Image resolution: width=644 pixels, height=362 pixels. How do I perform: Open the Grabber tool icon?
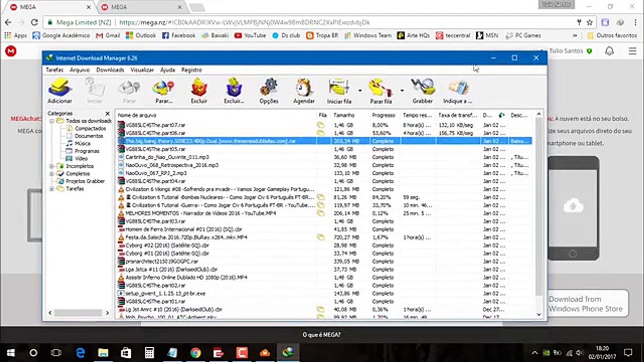coord(423,91)
